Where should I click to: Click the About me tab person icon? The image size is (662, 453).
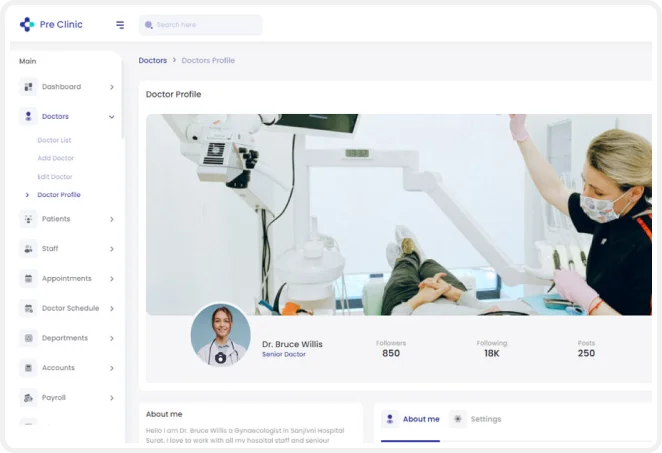point(390,419)
